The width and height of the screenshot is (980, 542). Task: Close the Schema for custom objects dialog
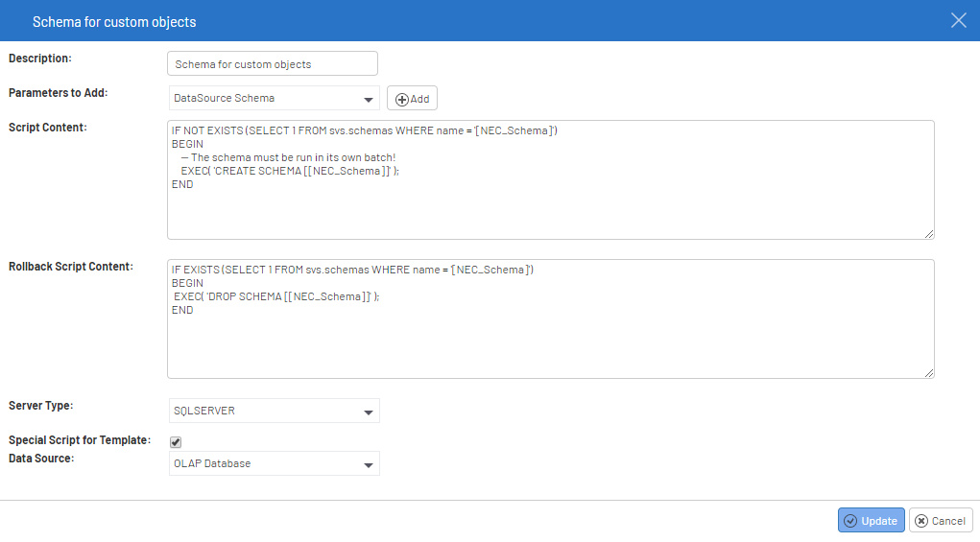(958, 20)
